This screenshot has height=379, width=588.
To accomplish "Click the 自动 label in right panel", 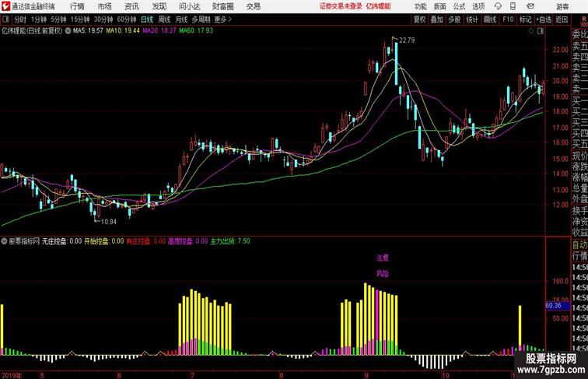I will 579,244.
